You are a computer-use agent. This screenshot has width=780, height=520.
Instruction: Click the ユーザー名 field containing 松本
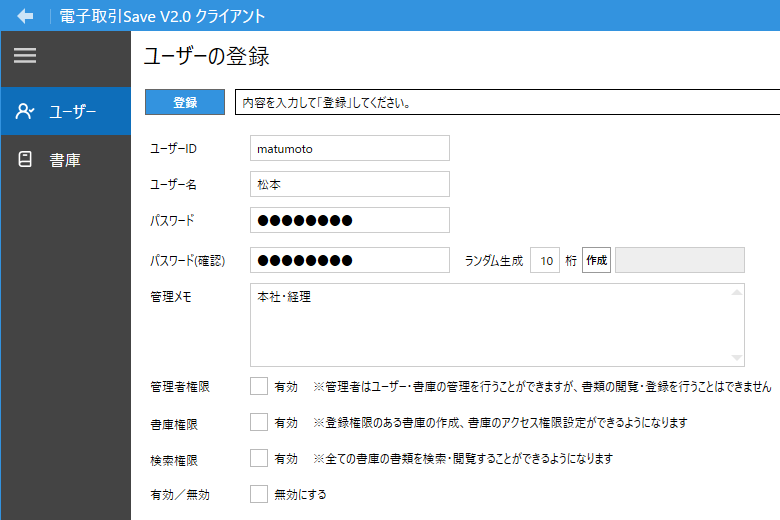[349, 184]
